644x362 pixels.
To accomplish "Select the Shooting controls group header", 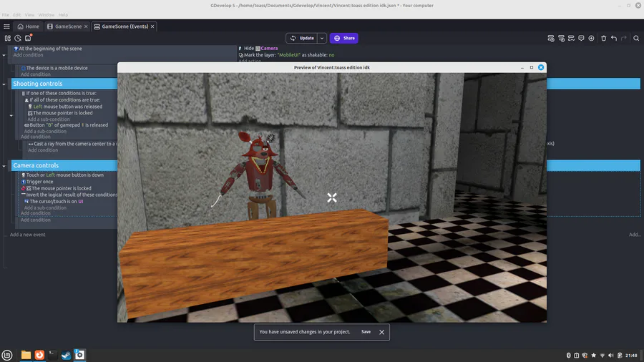I will point(64,84).
